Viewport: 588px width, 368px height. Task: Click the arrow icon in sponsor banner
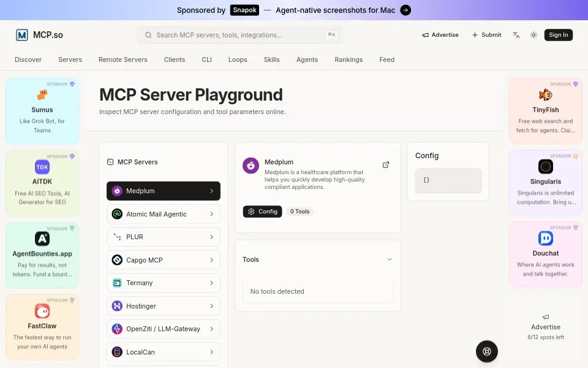click(x=405, y=10)
